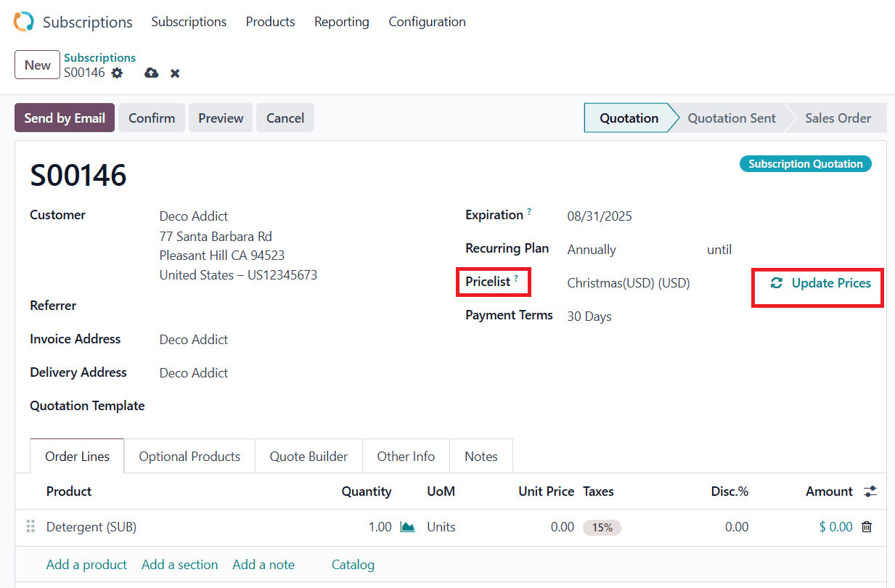Click the Unit Price column header
This screenshot has width=895, height=588.
[x=547, y=491]
